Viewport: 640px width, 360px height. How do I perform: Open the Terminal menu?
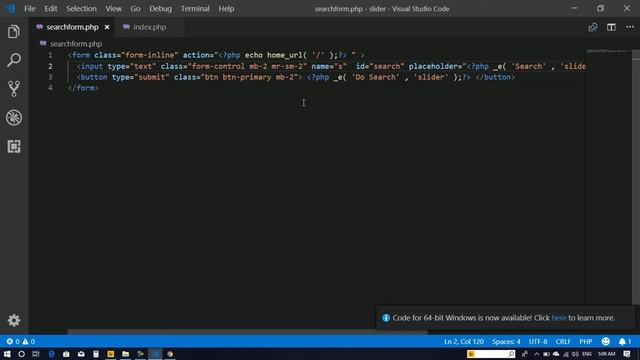click(195, 9)
